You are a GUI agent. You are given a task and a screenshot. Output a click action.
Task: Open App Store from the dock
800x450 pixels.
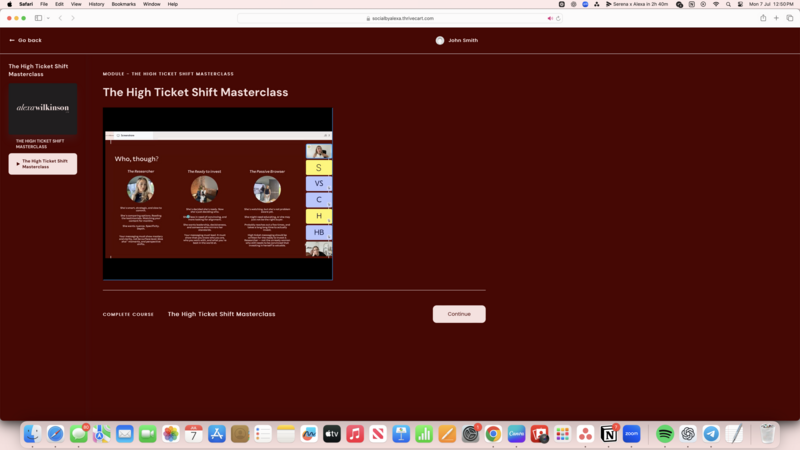point(217,434)
